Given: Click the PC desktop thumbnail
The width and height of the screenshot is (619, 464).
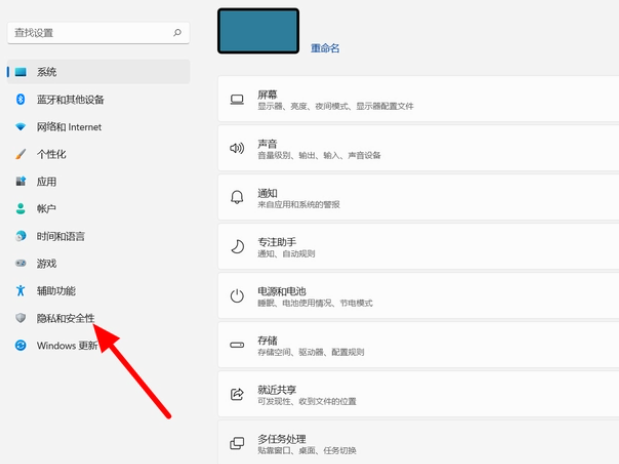Looking at the screenshot, I should coord(258,31).
